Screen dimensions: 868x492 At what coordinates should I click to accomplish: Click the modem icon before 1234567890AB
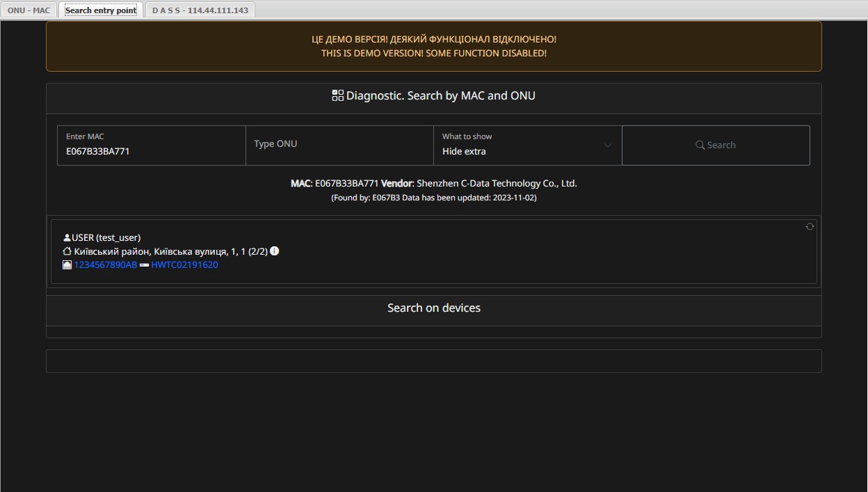67,264
